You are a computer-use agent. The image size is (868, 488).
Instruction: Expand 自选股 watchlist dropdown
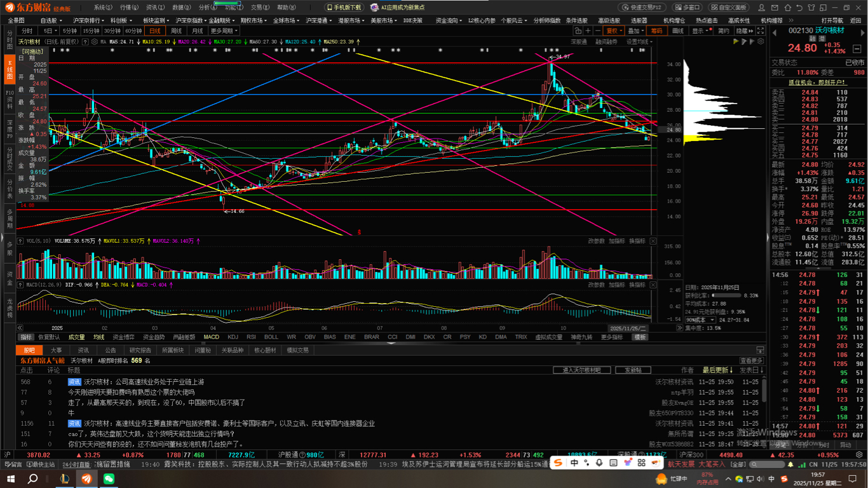(51, 20)
